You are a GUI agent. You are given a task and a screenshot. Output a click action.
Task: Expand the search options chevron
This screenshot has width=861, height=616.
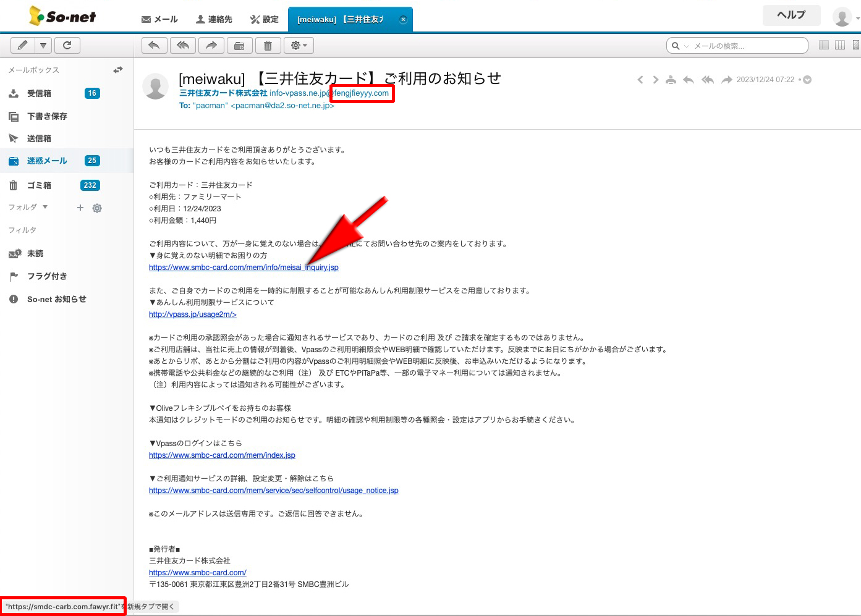point(686,46)
